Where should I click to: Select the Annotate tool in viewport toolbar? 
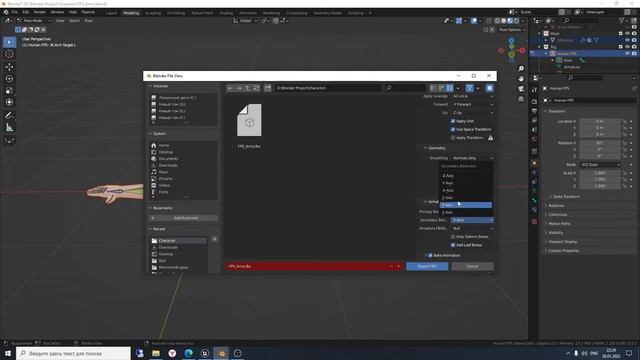(x=9, y=116)
